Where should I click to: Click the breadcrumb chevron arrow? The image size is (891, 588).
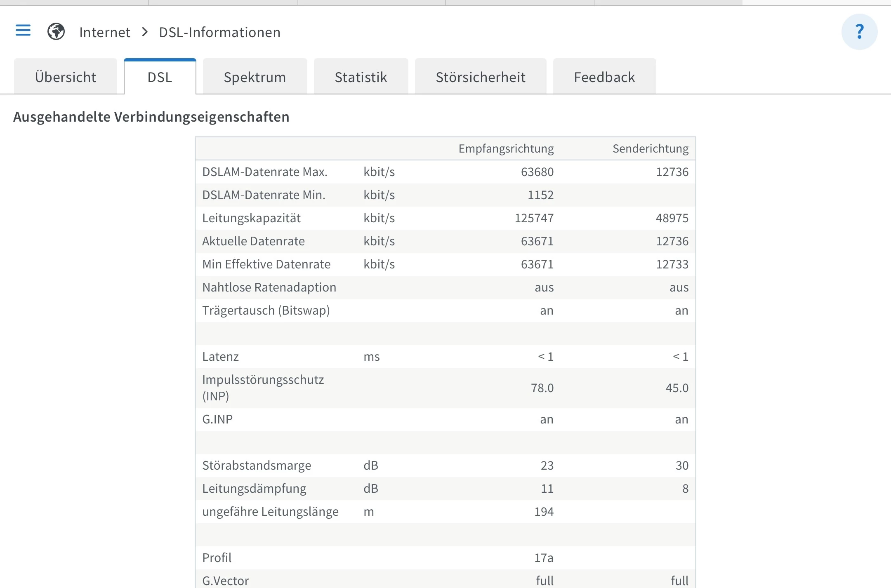145,32
